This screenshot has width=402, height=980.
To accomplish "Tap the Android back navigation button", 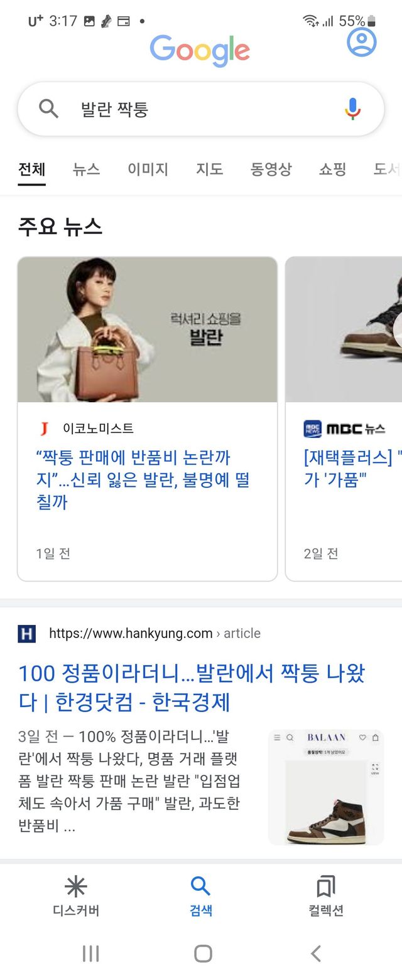I will (316, 954).
